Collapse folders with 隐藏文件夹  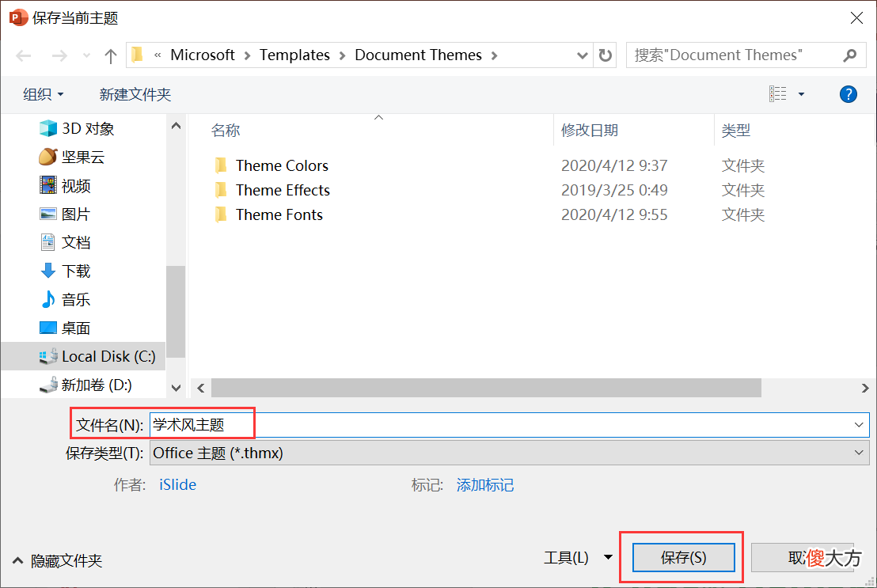57,560
